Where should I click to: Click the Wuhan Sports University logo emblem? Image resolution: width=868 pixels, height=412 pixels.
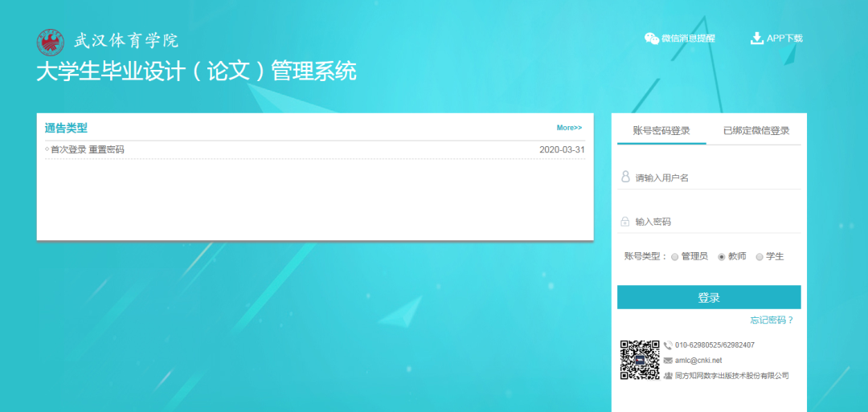[50, 41]
